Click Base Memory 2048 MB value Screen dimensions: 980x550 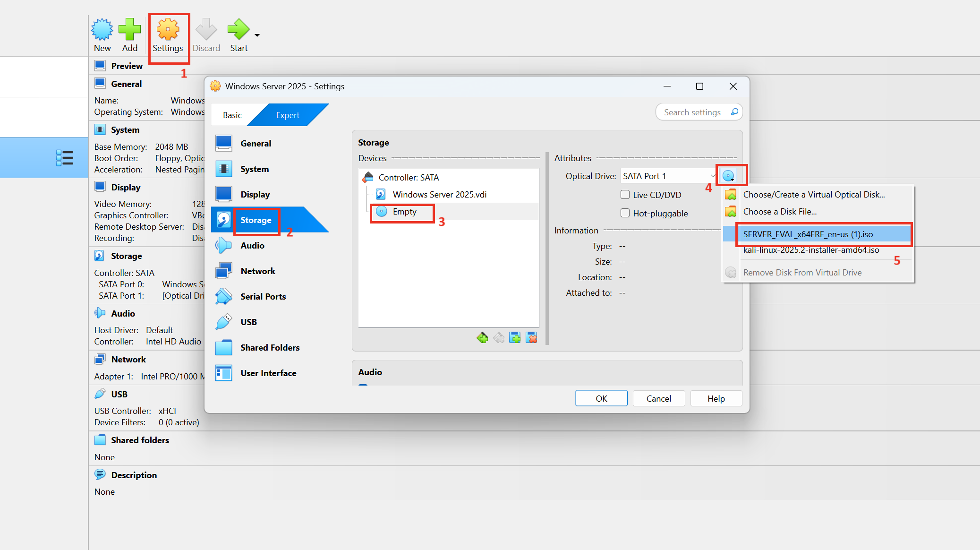(x=171, y=146)
